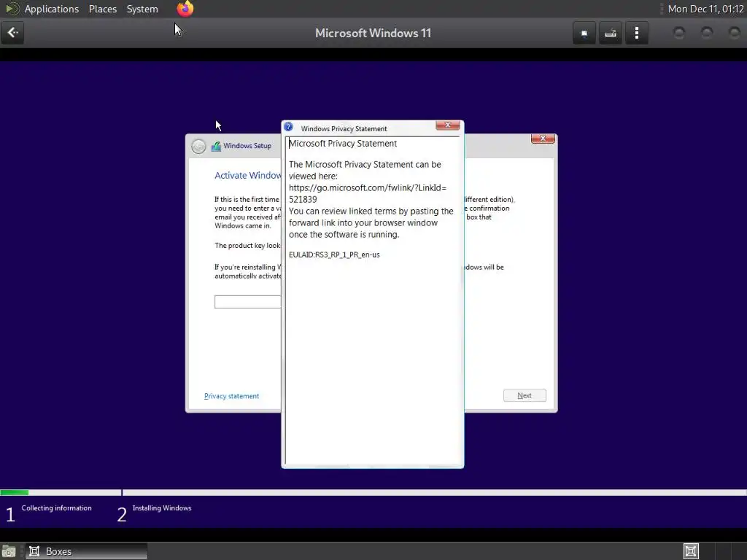Click the Windows Setup back arrow icon
The width and height of the screenshot is (747, 560).
198,146
